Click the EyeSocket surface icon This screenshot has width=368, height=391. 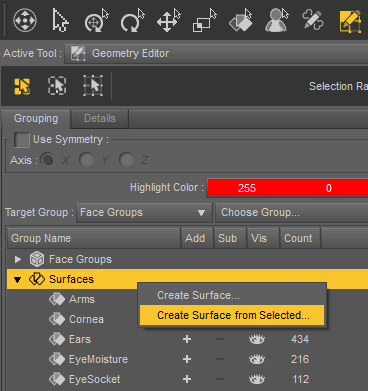(57, 379)
